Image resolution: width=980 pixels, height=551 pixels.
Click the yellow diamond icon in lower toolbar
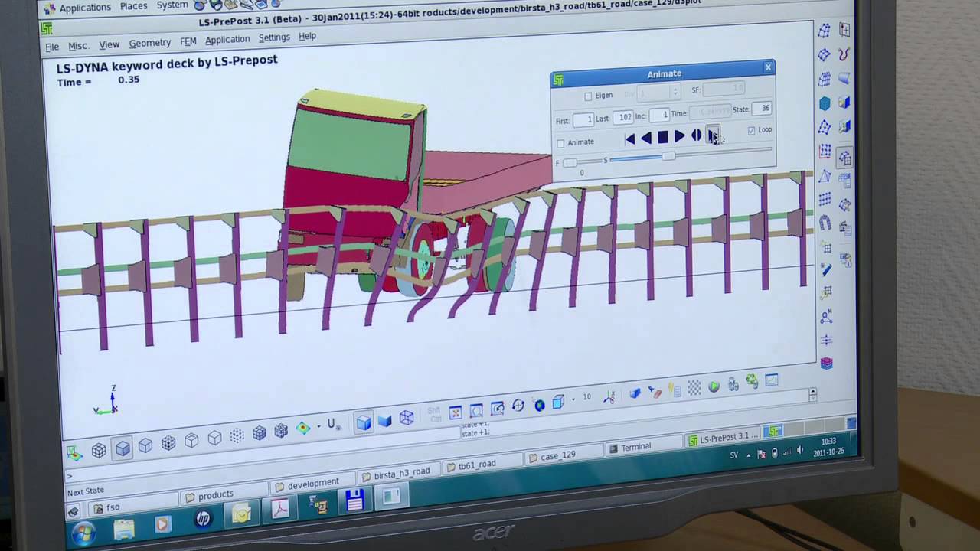pyautogui.click(x=303, y=429)
